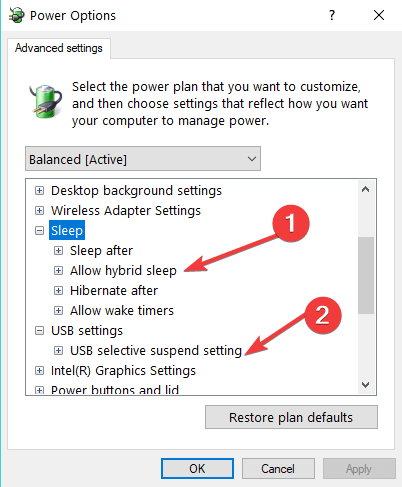The image size is (402, 487).
Task: Expand Intel(R) Graphics Settings node
Action: click(39, 371)
